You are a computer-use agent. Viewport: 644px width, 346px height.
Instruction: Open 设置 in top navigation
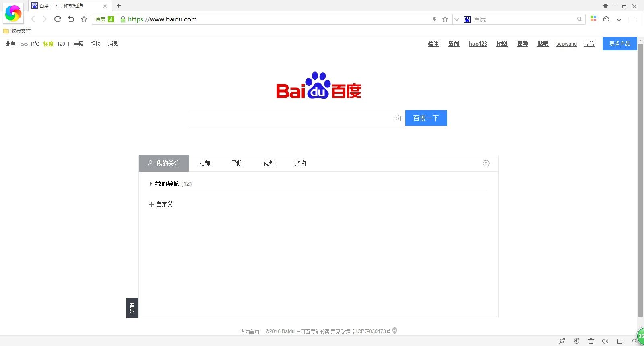[590, 44]
